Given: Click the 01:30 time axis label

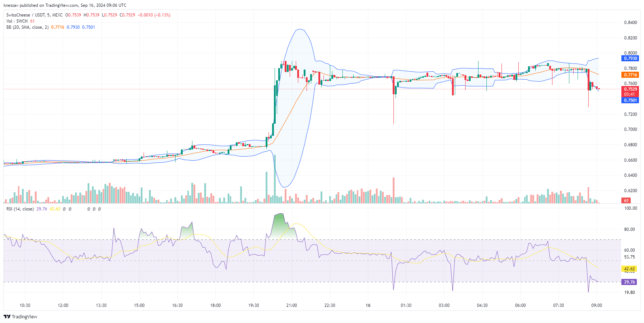Looking at the screenshot, I should 406,305.
